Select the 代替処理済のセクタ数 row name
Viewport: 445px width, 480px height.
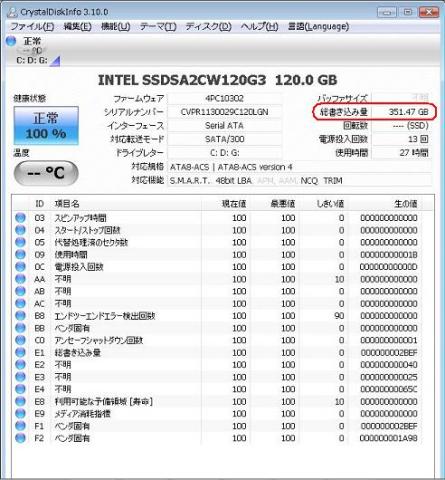pyautogui.click(x=91, y=242)
